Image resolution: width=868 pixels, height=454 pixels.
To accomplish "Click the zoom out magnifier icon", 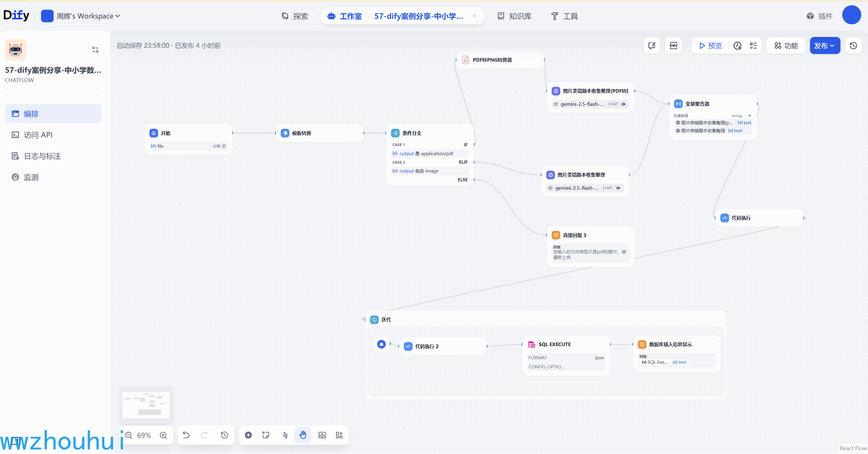I will coord(129,435).
